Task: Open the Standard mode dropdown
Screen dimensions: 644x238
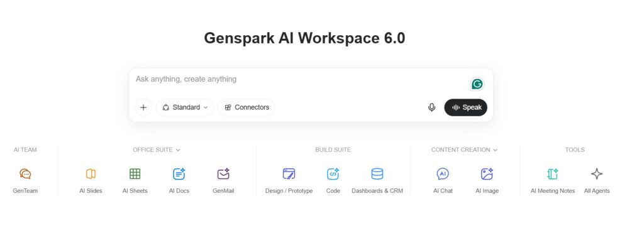Action: [185, 107]
